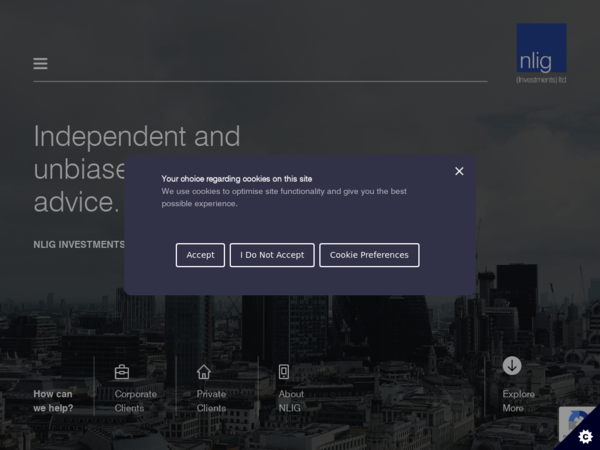Viewport: 600px width, 450px height.
Task: Choose the I Do Not Accept button
Action: tap(272, 255)
